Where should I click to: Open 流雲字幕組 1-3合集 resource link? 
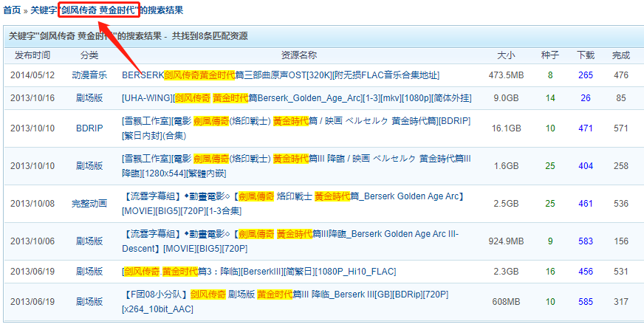coord(293,204)
